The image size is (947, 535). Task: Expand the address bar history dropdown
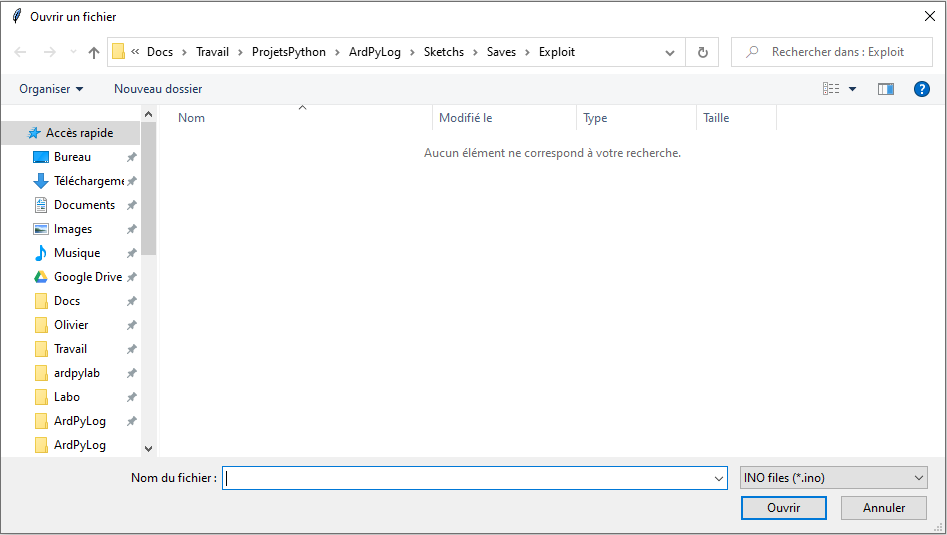[x=670, y=52]
